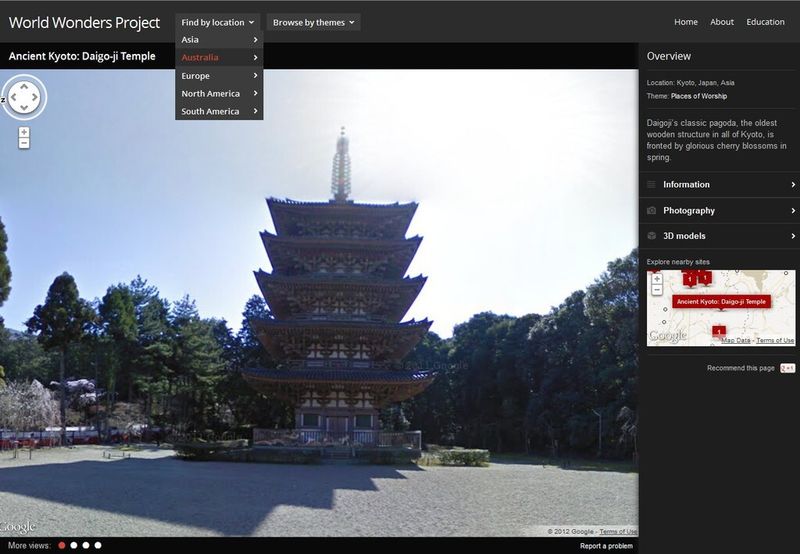Click the Google +1 recommend button

pyautogui.click(x=787, y=368)
